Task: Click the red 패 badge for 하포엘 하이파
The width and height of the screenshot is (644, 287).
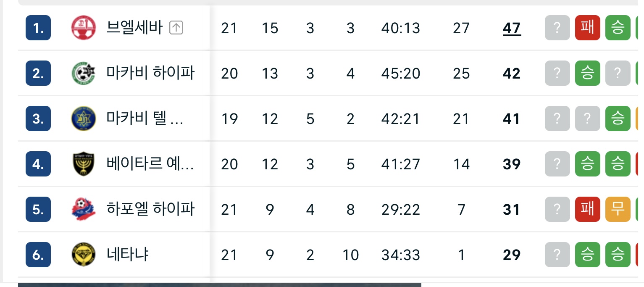Action: coord(587,209)
